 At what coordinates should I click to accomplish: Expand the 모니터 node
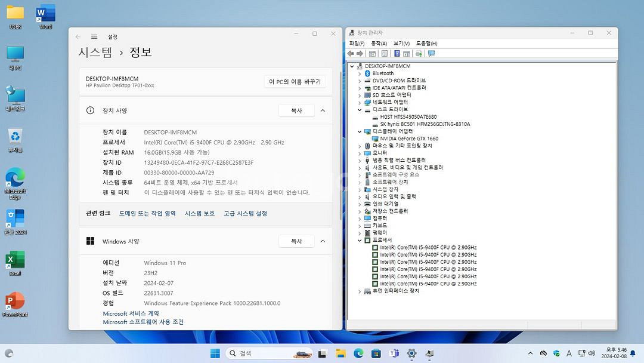(x=360, y=153)
